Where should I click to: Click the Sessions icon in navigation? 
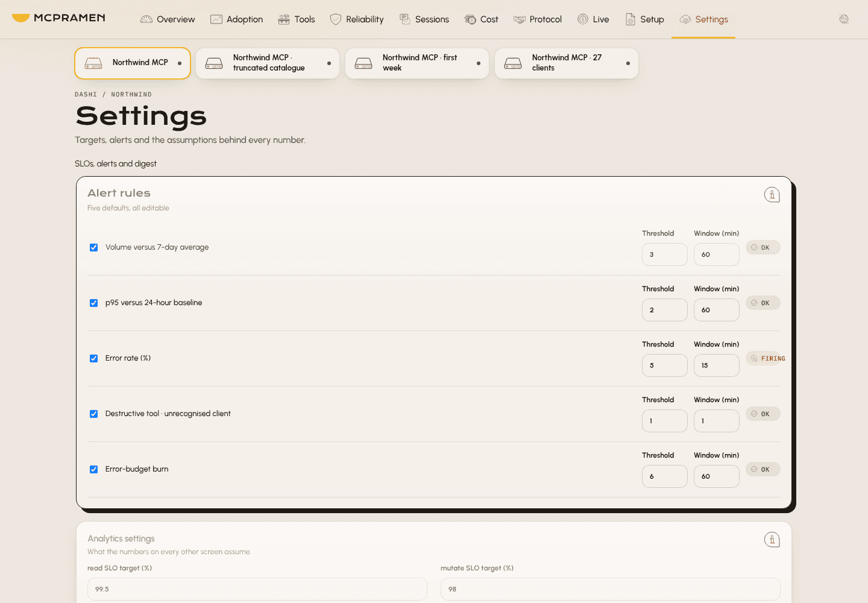click(x=405, y=19)
